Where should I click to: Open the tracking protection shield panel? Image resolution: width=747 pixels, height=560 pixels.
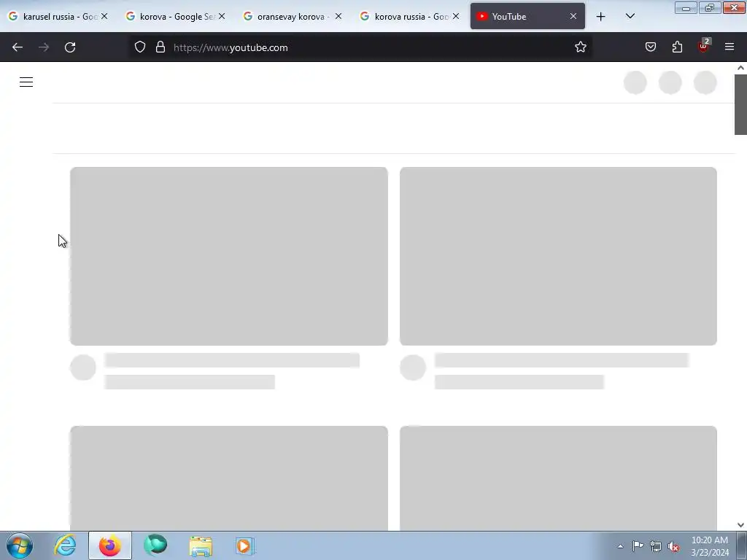point(139,47)
